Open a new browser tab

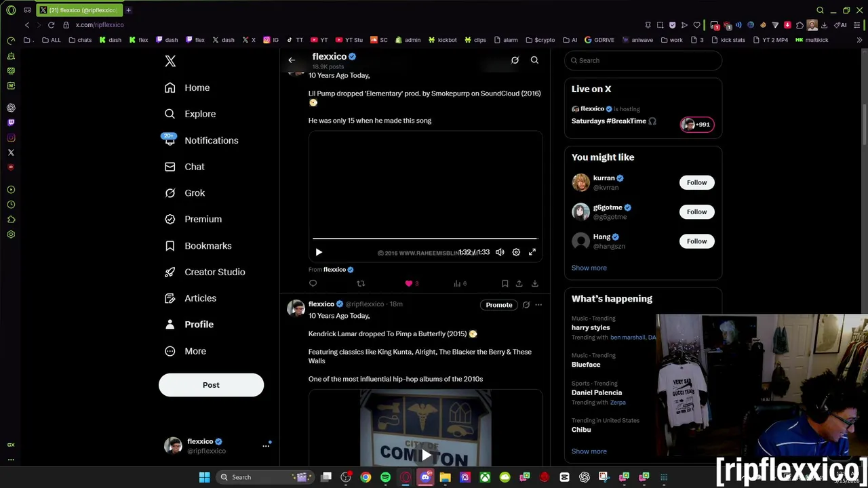click(x=128, y=10)
